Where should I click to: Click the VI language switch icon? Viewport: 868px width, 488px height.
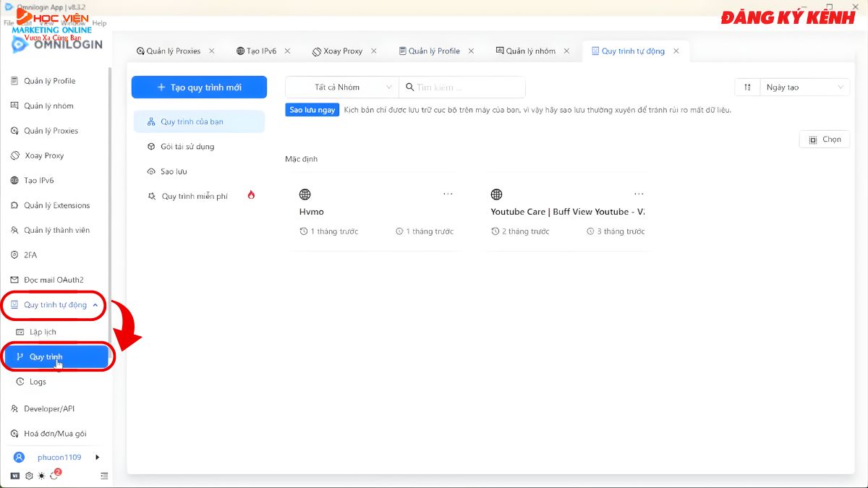(15, 476)
